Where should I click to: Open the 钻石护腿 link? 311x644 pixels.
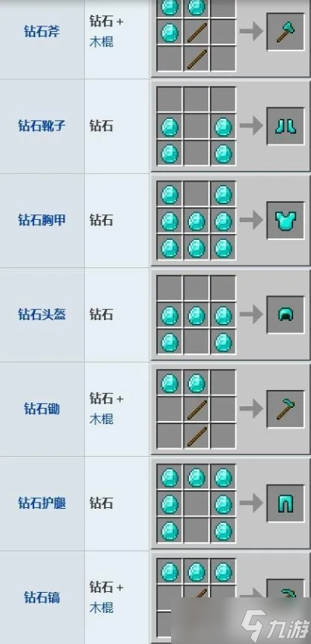click(x=42, y=503)
